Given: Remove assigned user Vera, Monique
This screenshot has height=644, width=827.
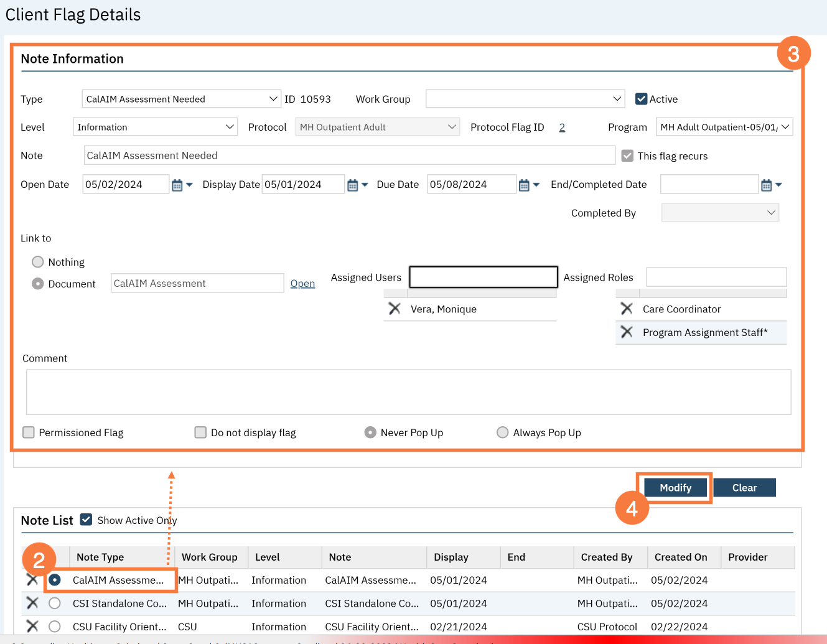Looking at the screenshot, I should (x=395, y=309).
